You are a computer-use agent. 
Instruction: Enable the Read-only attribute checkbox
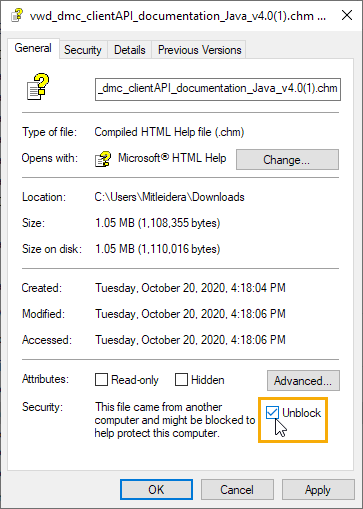coord(101,380)
